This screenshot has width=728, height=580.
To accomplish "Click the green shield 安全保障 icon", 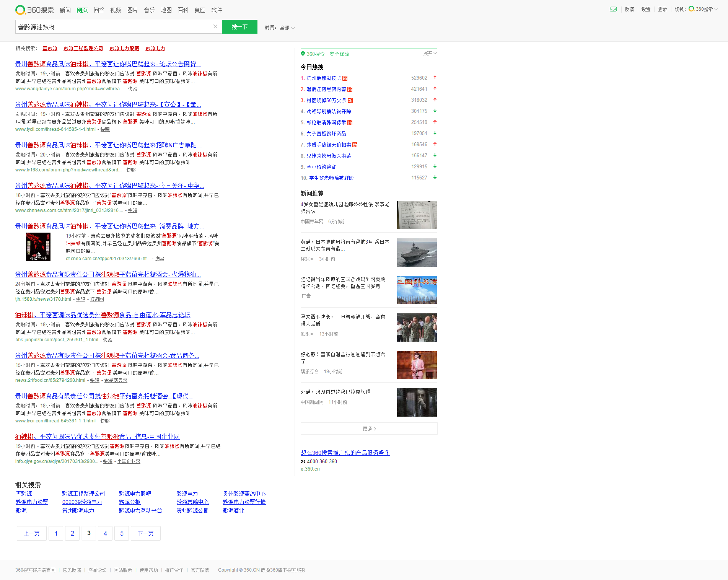I will pyautogui.click(x=303, y=54).
